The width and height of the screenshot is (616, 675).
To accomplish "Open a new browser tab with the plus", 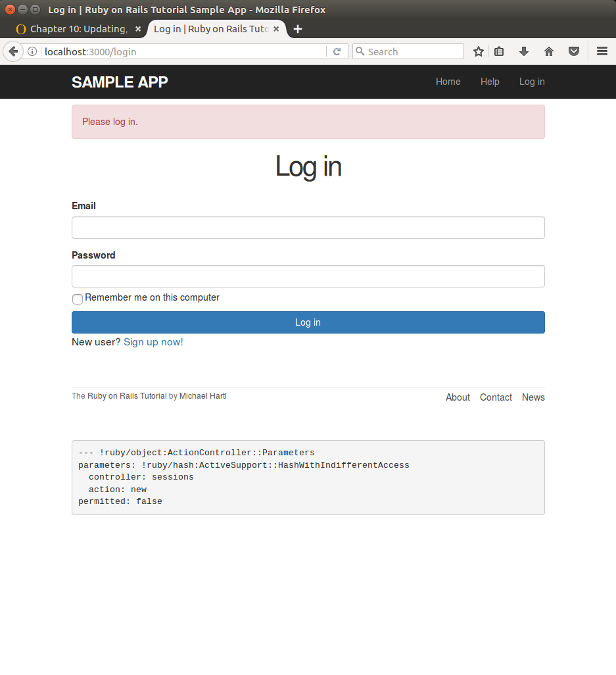I will (x=298, y=28).
